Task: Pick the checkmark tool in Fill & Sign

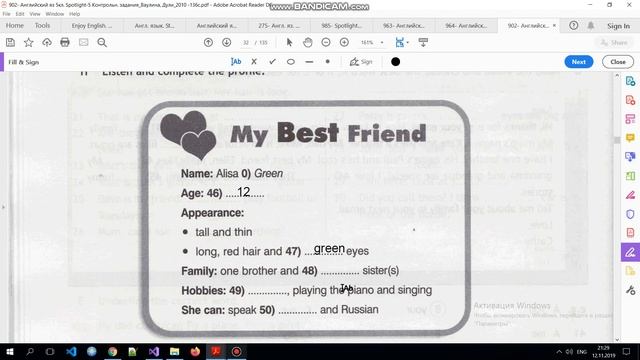Action: point(272,62)
